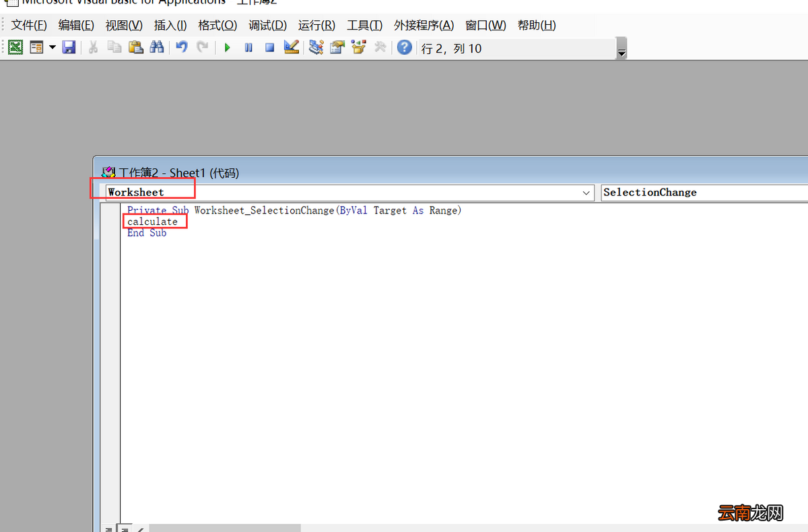The image size is (808, 532).
Task: Open the 文件(F) menu
Action: point(29,25)
